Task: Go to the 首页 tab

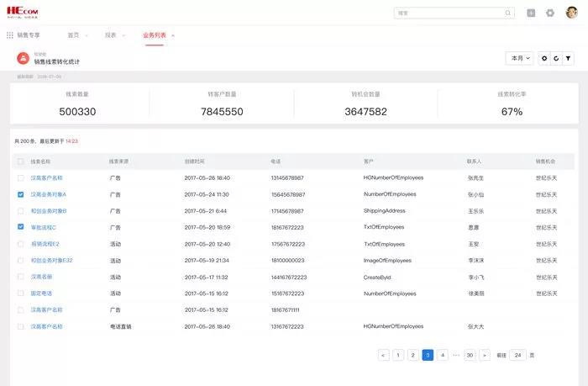Action: point(73,35)
